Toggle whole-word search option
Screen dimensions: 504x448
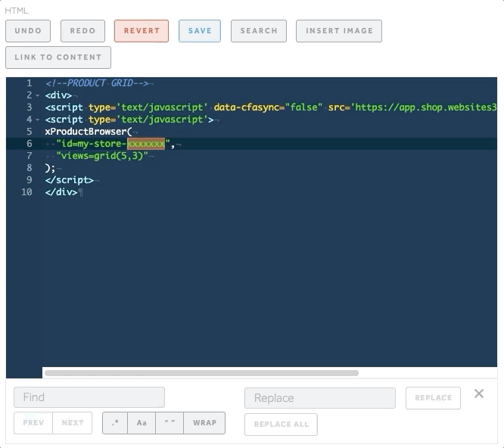[x=170, y=422]
